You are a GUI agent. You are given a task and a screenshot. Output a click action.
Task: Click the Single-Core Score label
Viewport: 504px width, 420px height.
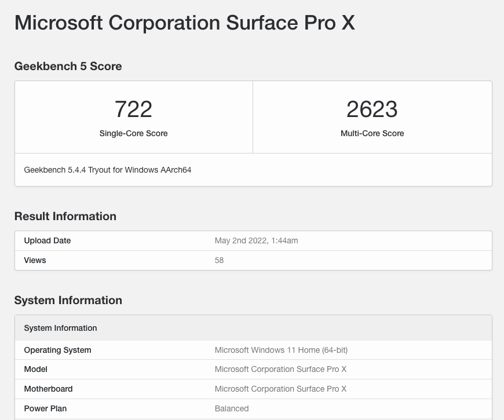point(133,133)
